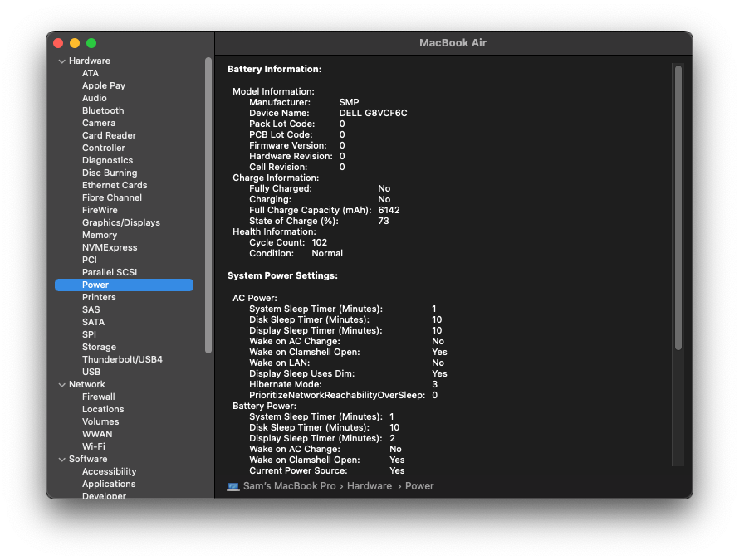Click the green zoom window button
The width and height of the screenshot is (739, 560).
click(x=91, y=43)
